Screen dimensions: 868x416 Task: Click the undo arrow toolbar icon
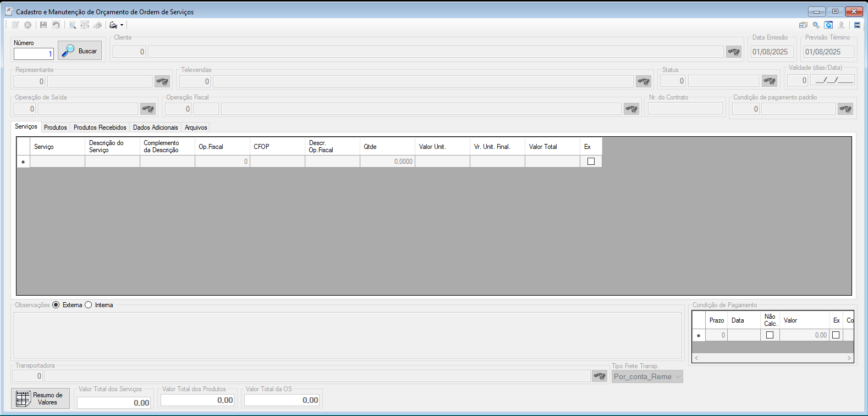click(56, 25)
